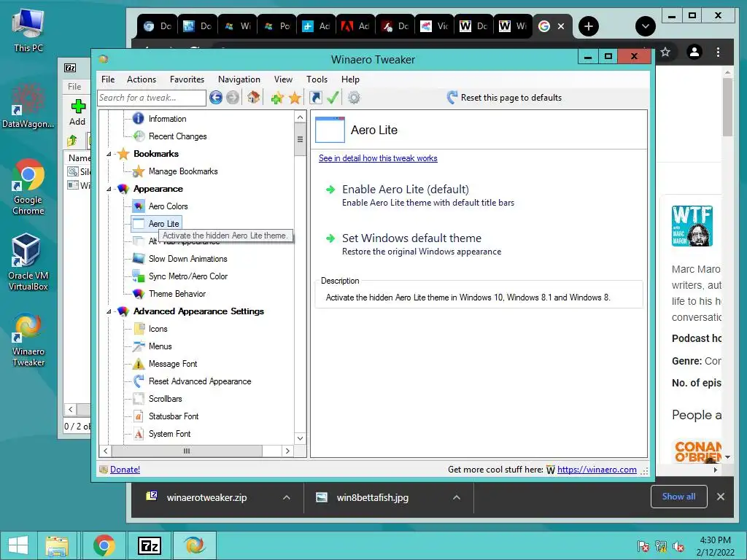
Task: Collapse the Appearance tree node
Action: (109, 189)
